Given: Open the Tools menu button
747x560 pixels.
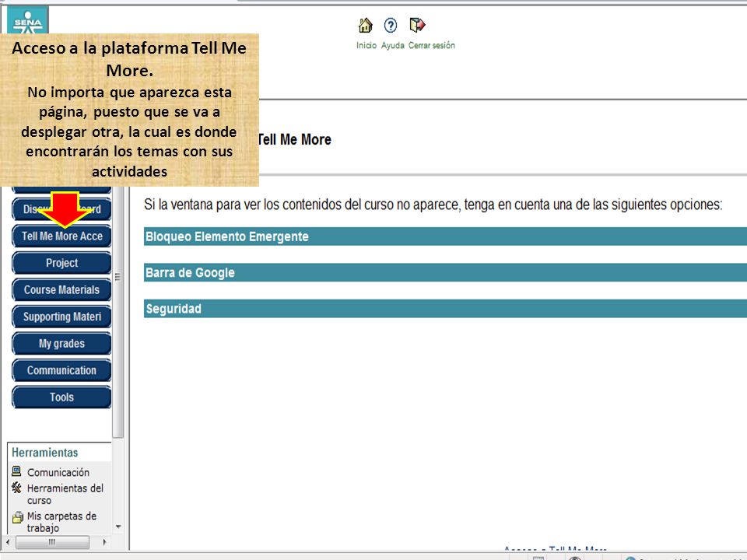Looking at the screenshot, I should (61, 397).
